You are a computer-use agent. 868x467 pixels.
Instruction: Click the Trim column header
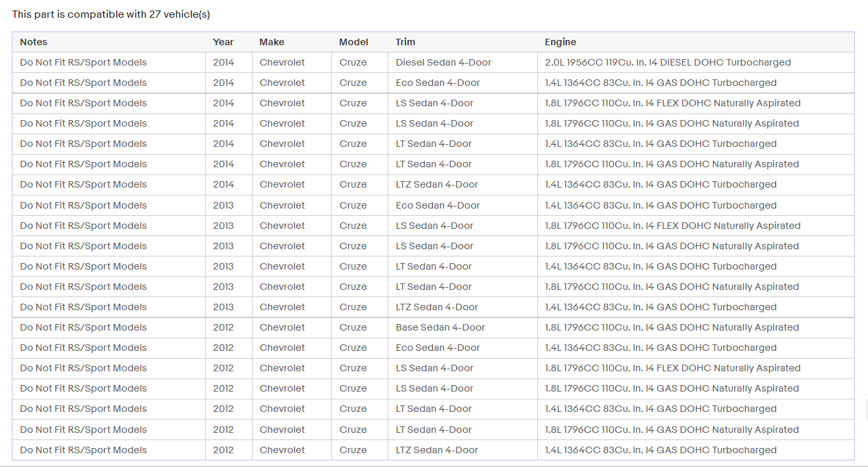pyautogui.click(x=405, y=42)
